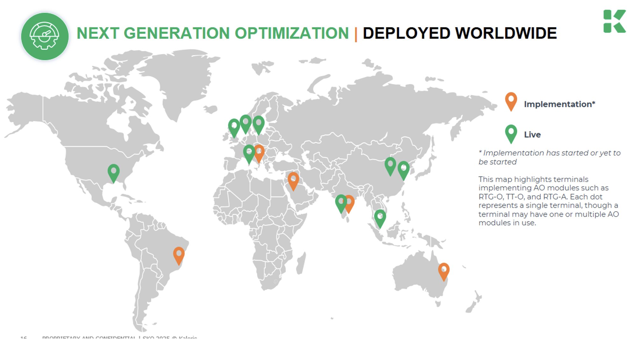
Task: Select the "Live" legend label
Action: pos(532,135)
